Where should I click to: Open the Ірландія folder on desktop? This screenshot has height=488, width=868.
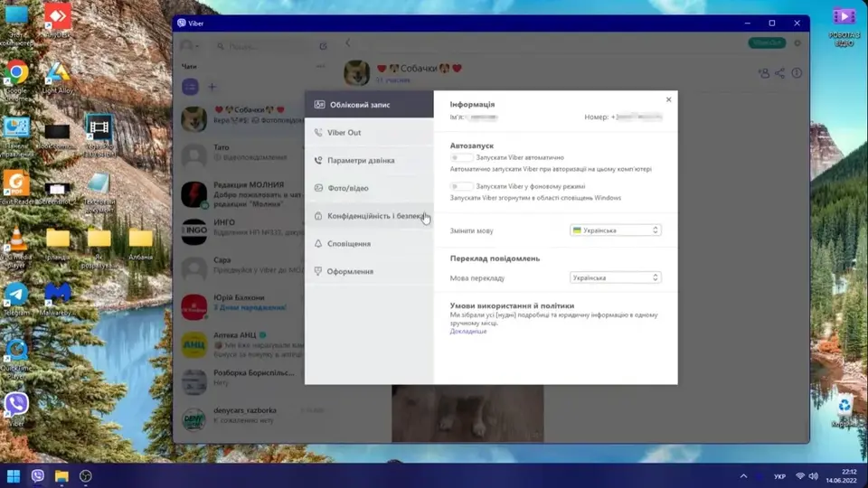point(58,243)
